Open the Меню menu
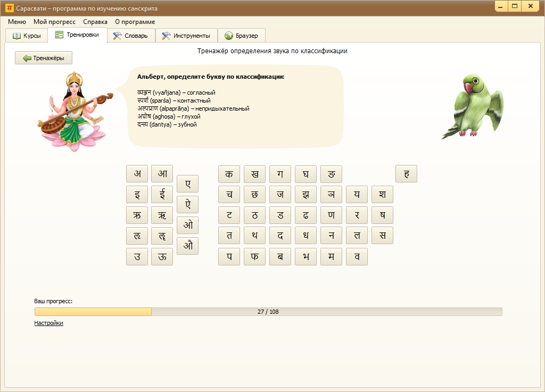 click(17, 22)
